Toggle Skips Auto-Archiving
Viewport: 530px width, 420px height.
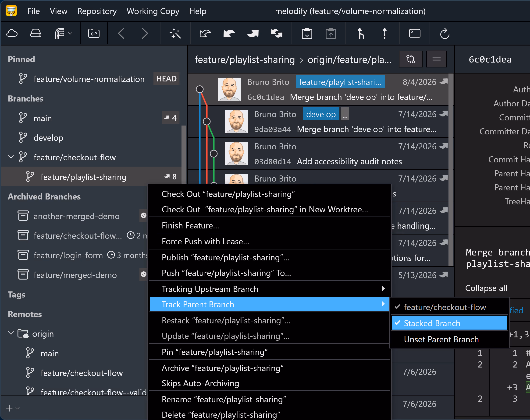269,383
